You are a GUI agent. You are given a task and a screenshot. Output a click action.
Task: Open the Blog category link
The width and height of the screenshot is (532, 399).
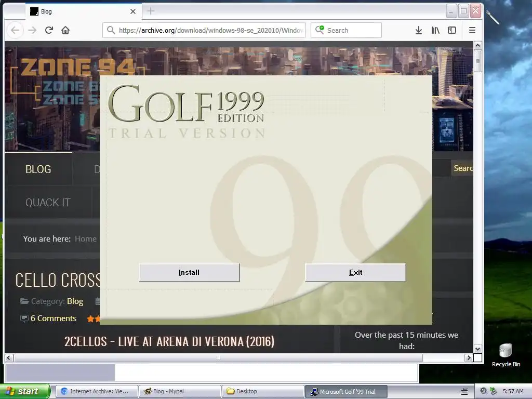tap(75, 301)
